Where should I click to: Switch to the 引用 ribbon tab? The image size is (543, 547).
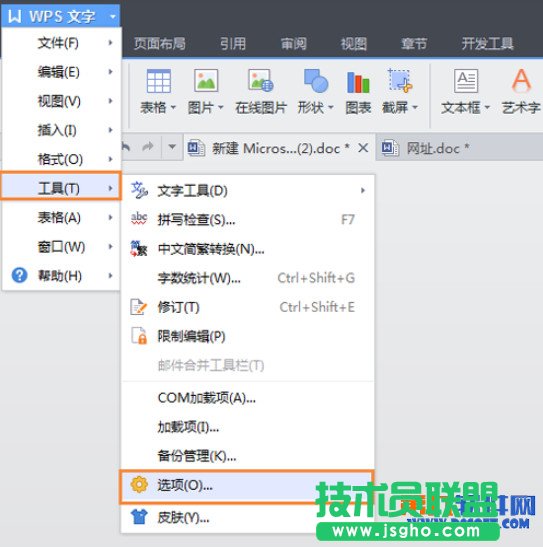coord(233,44)
